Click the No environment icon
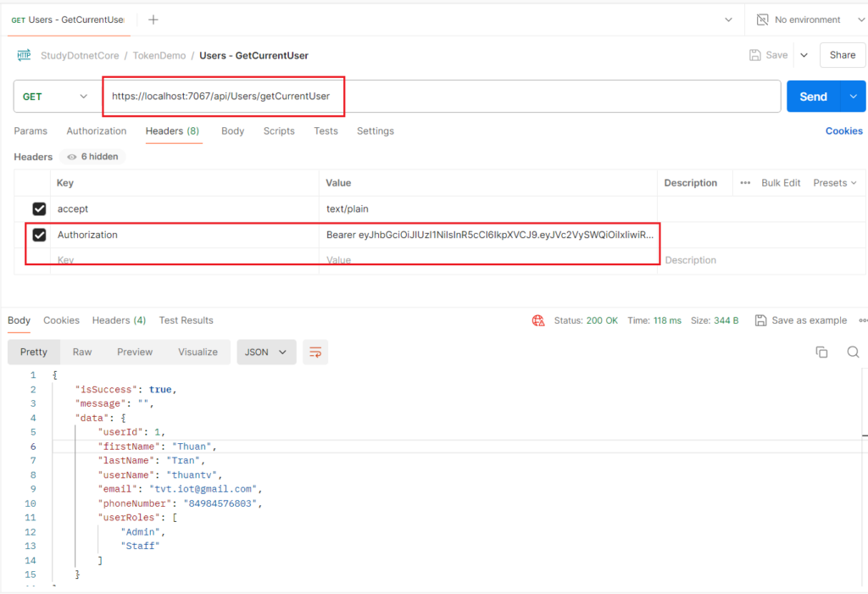 (x=762, y=20)
